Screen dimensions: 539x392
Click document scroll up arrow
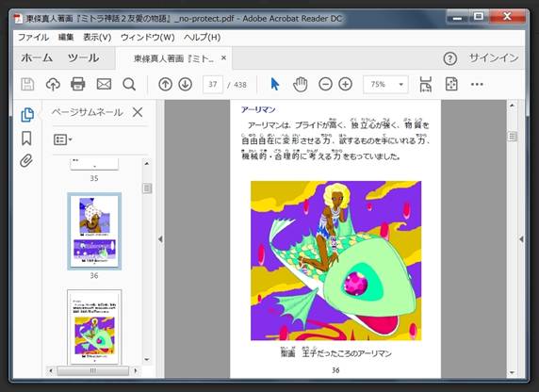(513, 106)
